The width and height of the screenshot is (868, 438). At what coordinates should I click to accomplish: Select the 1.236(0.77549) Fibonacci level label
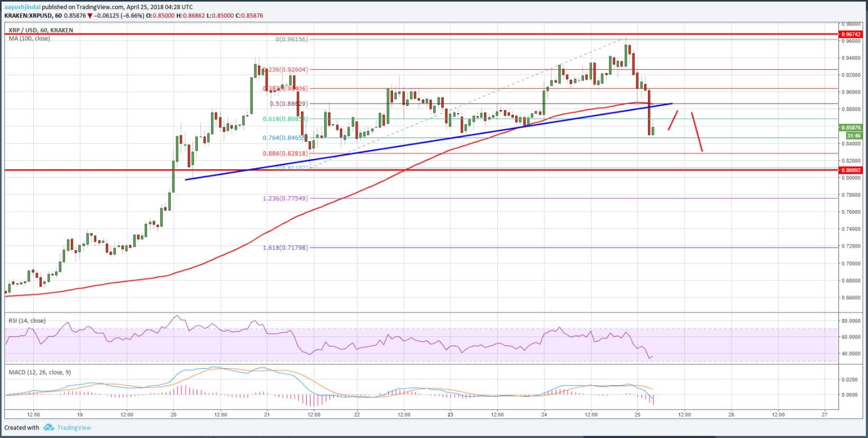[x=285, y=198]
